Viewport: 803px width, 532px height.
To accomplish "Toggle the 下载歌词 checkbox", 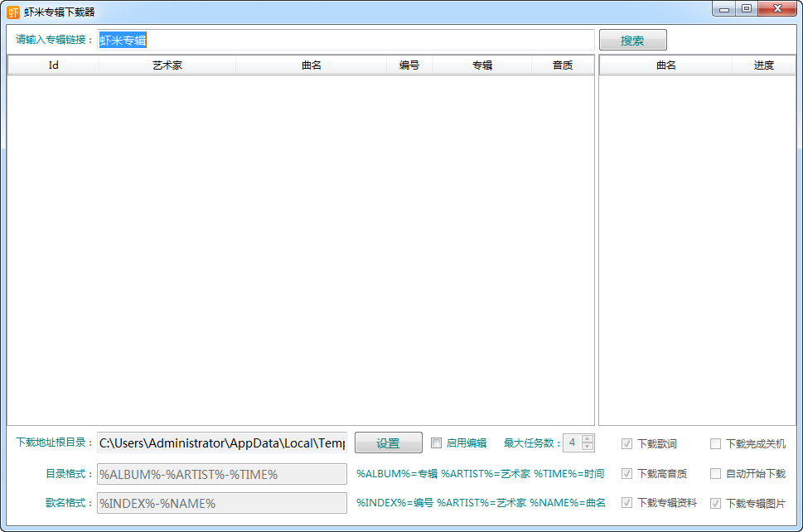I will [x=627, y=444].
